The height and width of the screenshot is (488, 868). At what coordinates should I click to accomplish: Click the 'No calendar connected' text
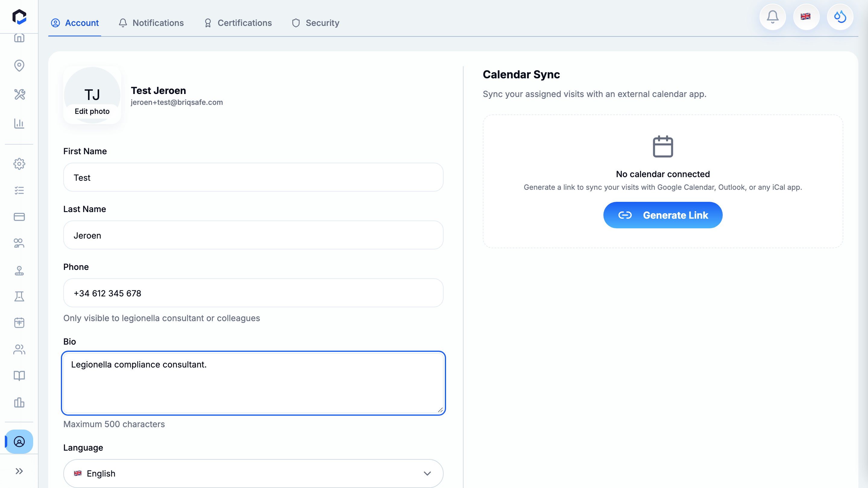point(663,174)
